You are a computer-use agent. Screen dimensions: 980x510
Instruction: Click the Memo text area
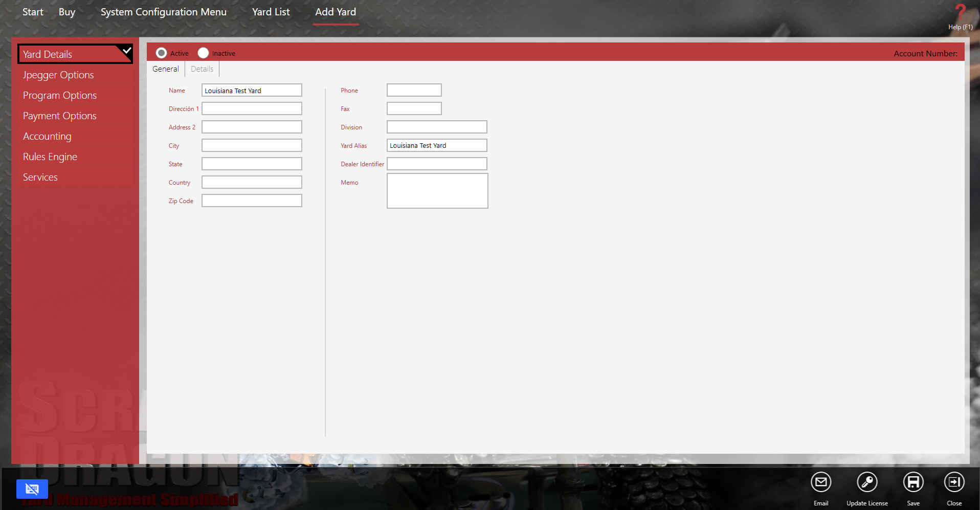(x=437, y=191)
